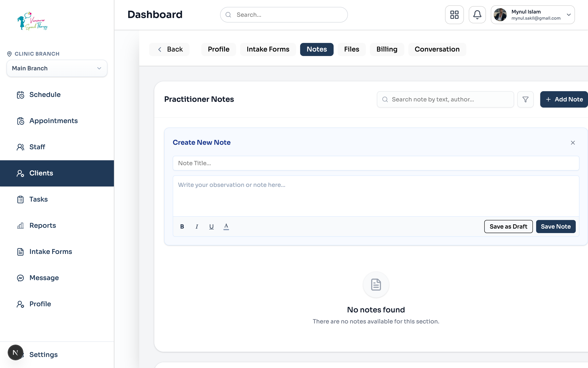Open Tasks from the sidebar
Viewport: 588px width, 368px height.
click(x=57, y=199)
